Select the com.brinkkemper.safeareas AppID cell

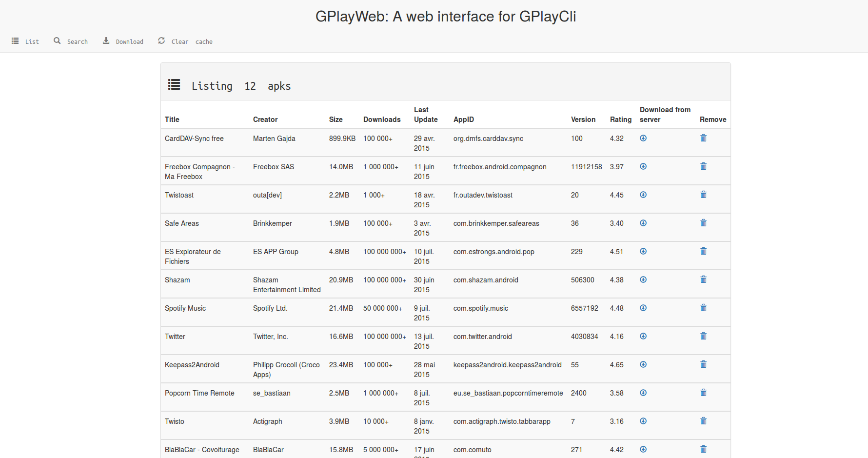496,223
